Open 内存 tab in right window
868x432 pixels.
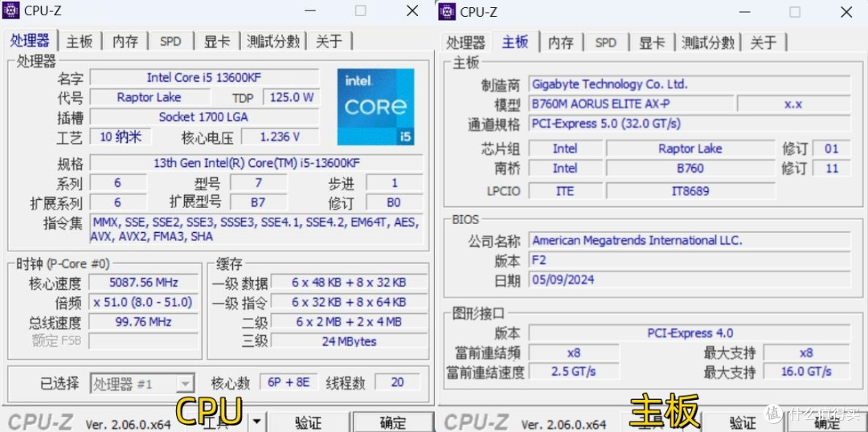(x=561, y=43)
